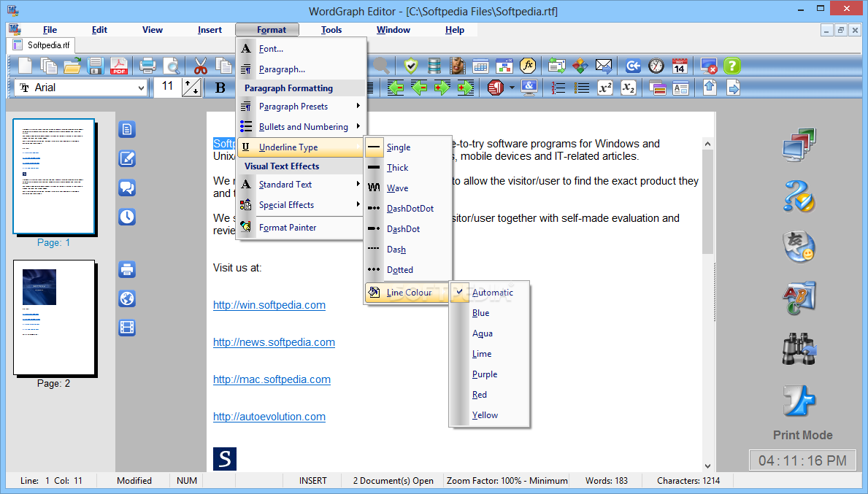Click the bulleted list icon

(x=582, y=88)
